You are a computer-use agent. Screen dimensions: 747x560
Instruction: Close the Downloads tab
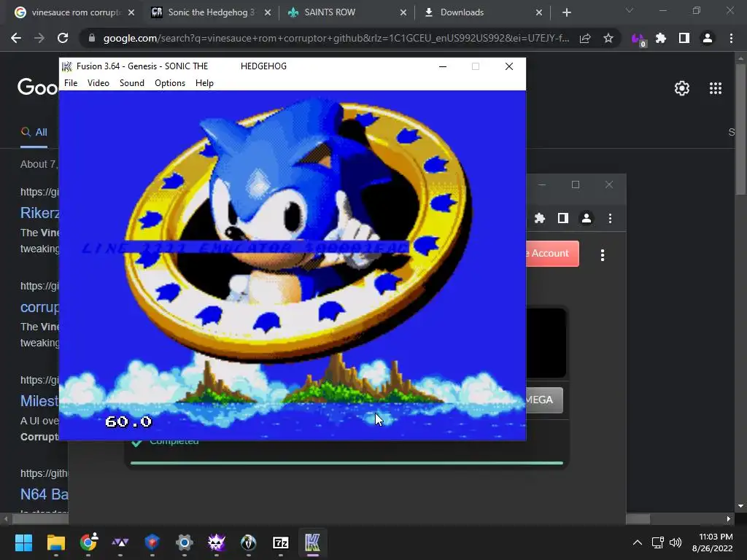(x=539, y=12)
